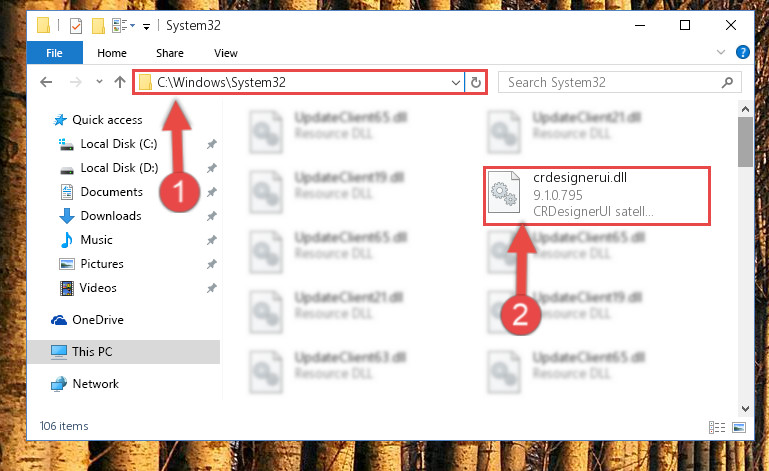This screenshot has height=471, width=769.
Task: Open the View ribbon tab
Action: 226,53
